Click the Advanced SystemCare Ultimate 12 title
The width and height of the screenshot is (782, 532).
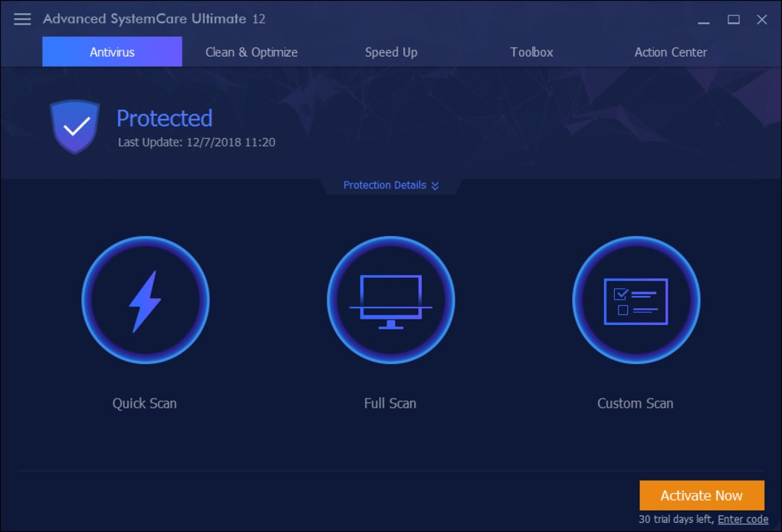[x=154, y=19]
